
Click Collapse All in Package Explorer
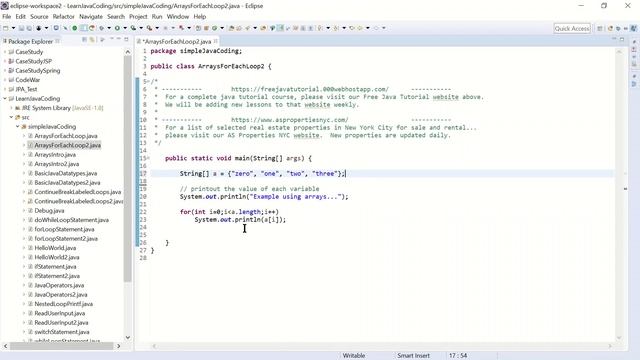pyautogui.click(x=84, y=40)
